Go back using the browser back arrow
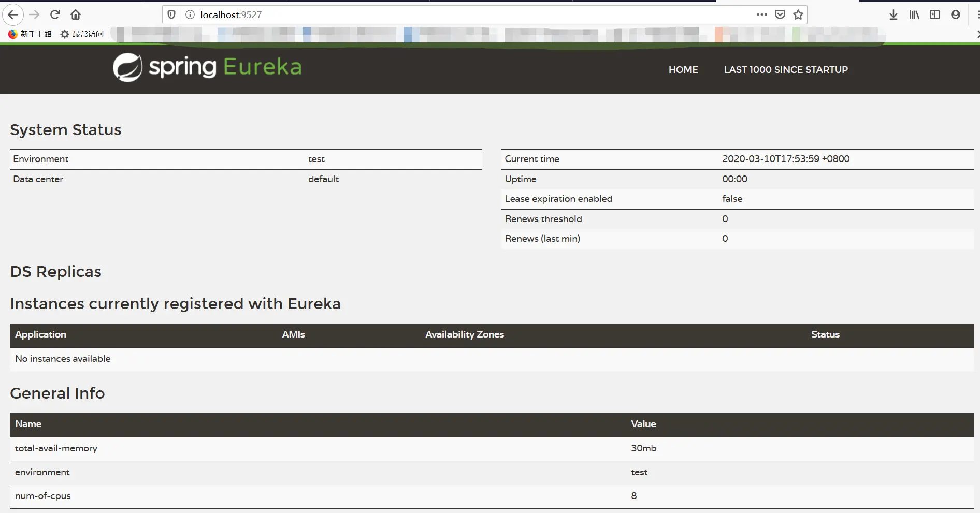The height and width of the screenshot is (513, 980). tap(13, 14)
